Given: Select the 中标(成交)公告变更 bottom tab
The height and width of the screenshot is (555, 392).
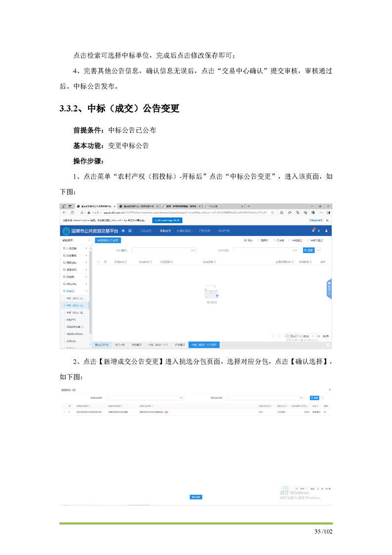Looking at the screenshot, I should tap(205, 344).
